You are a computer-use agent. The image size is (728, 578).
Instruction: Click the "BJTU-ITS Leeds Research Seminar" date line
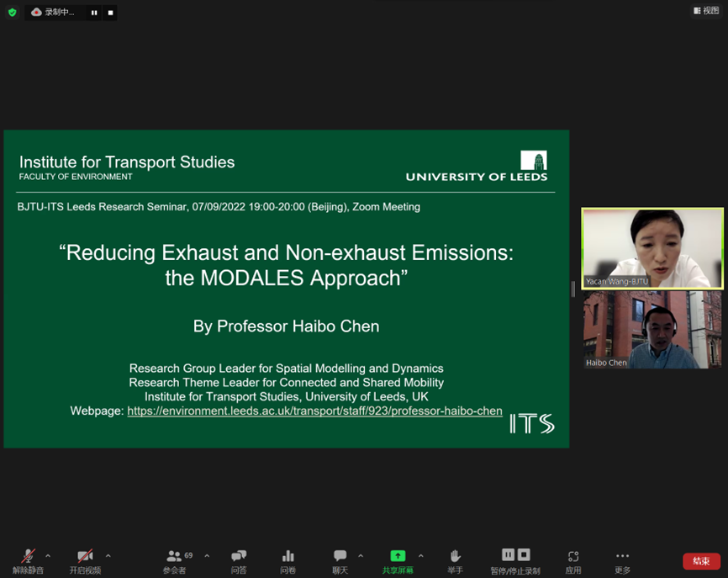(219, 207)
